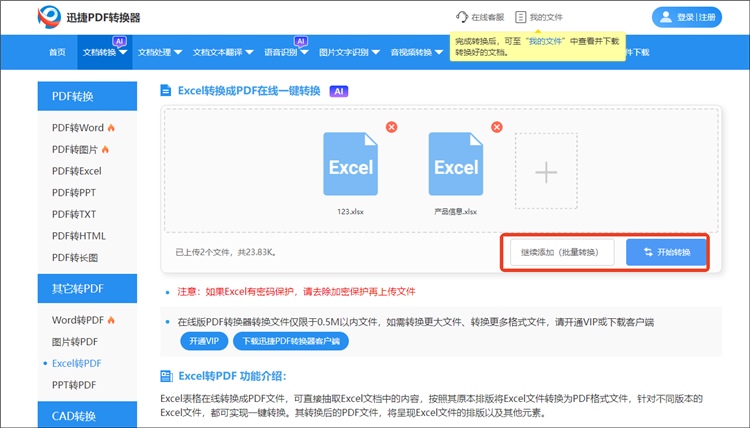Click the flame icon next to Word转PDF
The image size is (750, 428).
point(111,320)
